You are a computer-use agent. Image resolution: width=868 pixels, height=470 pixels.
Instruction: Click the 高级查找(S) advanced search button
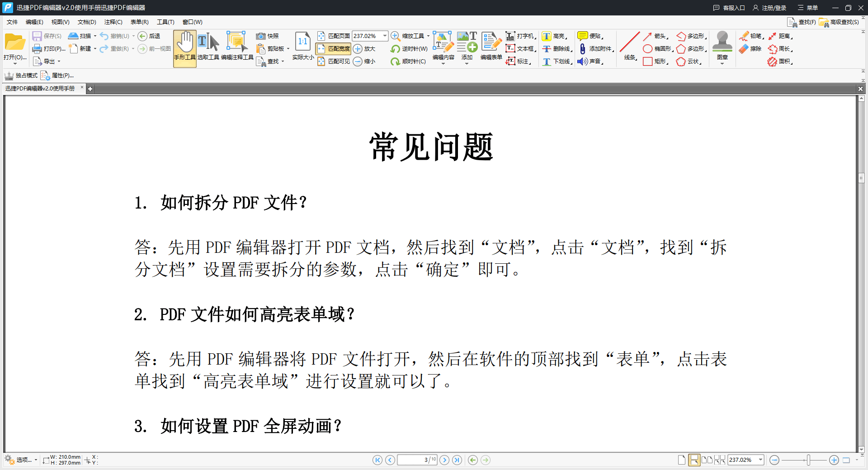click(839, 22)
